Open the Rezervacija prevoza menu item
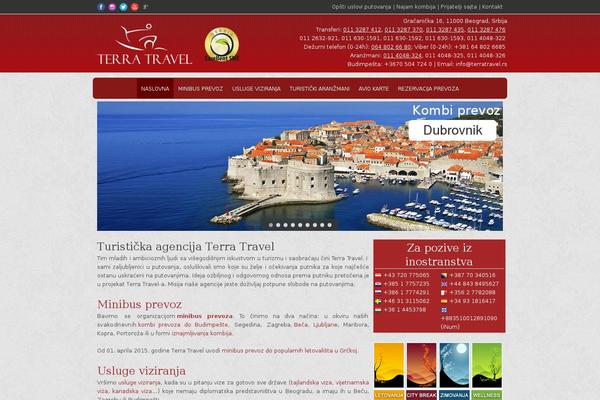Viewport: 600px width, 400px height. coord(428,88)
